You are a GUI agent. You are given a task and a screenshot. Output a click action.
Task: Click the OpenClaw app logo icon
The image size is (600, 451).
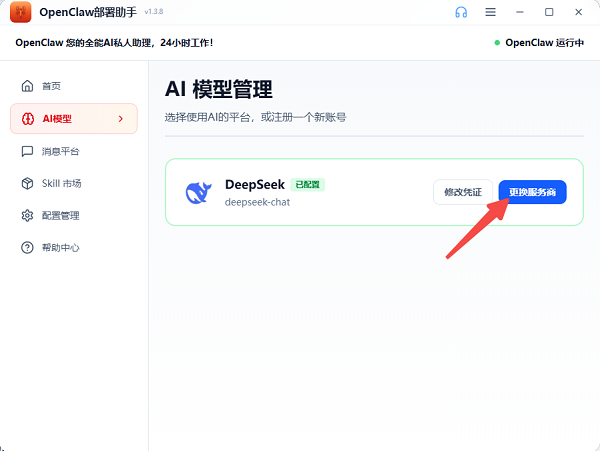[x=21, y=12]
